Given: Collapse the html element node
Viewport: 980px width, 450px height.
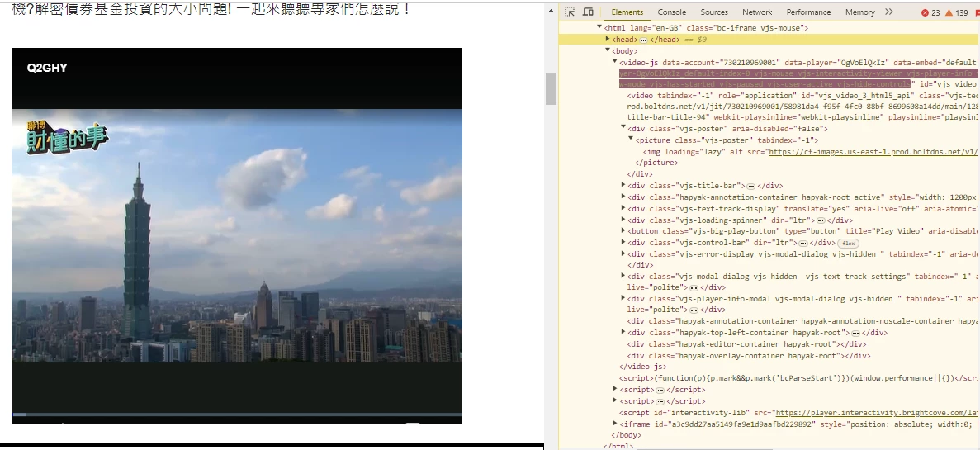Looking at the screenshot, I should 599,27.
